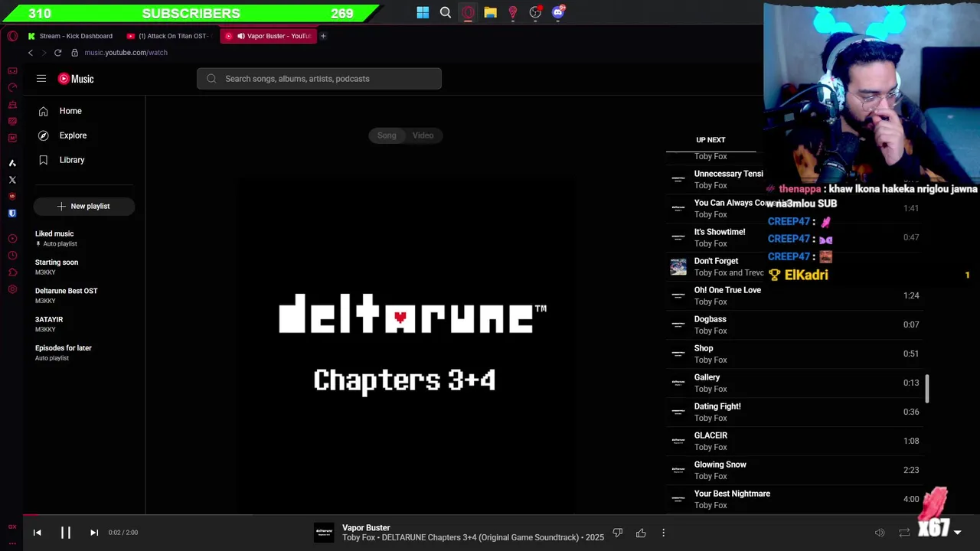Open sidebar Settings gear icon
Image resolution: width=980 pixels, height=551 pixels.
12,289
